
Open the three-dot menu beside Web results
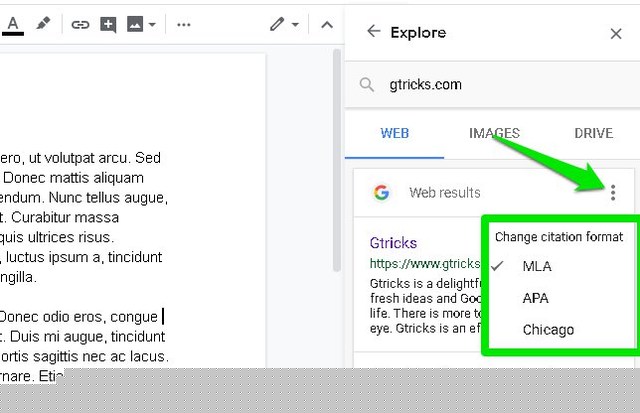tap(613, 193)
